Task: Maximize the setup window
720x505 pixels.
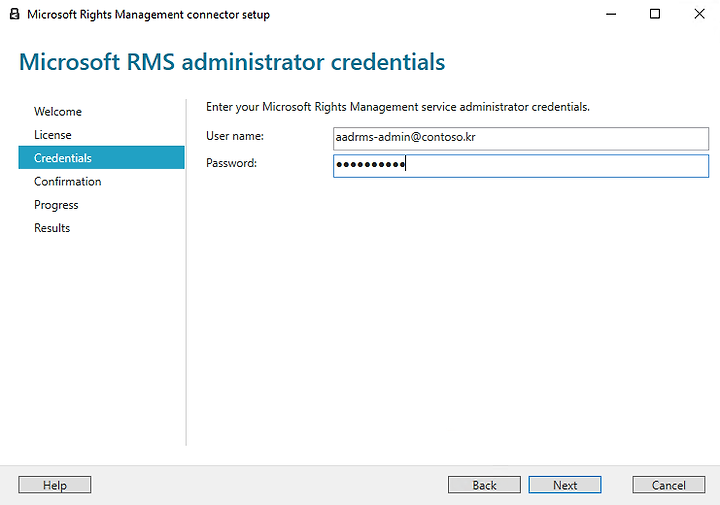Action: [x=655, y=14]
